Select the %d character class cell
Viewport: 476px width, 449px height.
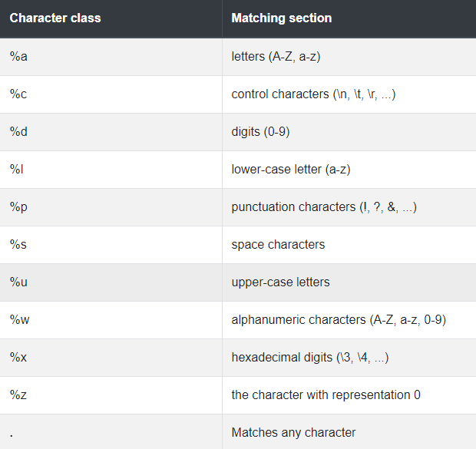pos(18,131)
